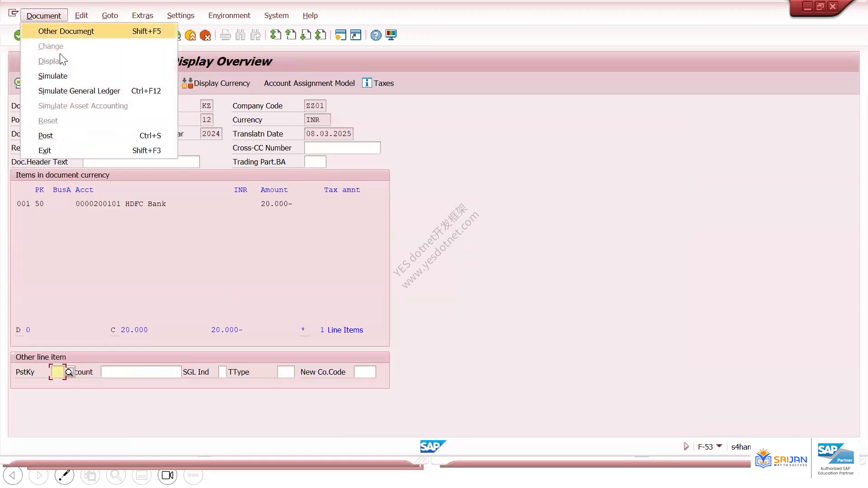Click Customize Local Layout monitor icon
This screenshot has width=868, height=488.
pos(391,35)
